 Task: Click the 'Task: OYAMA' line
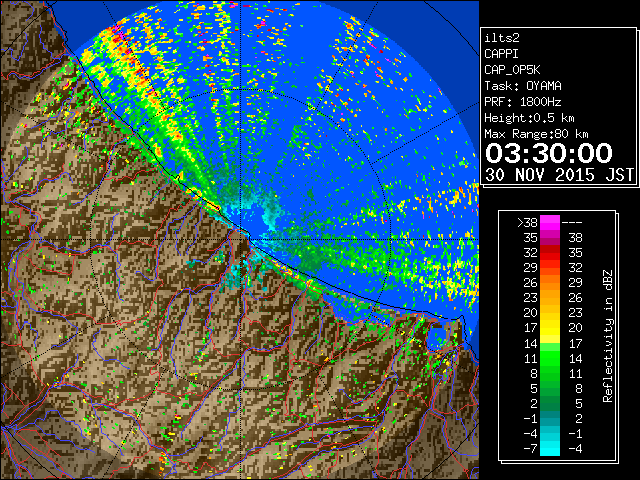pos(523,86)
